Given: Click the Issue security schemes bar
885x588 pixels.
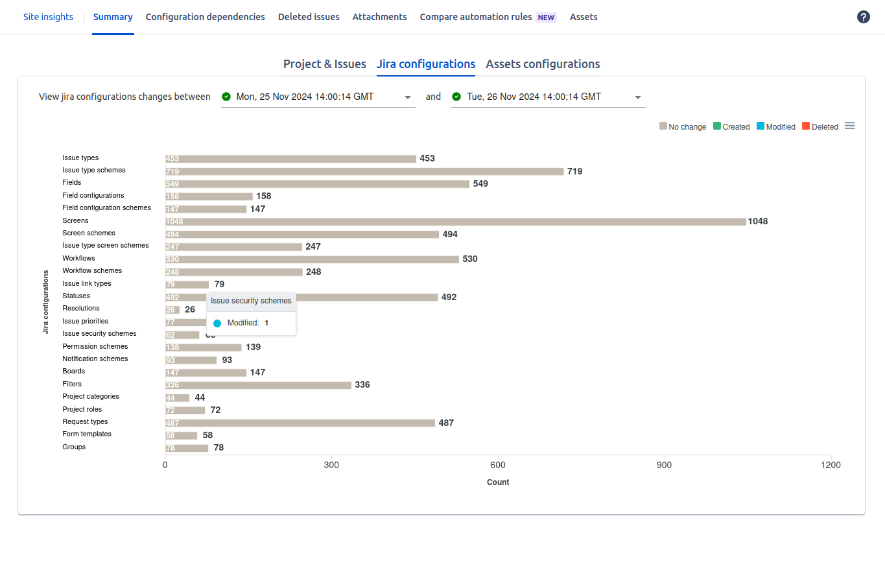Looking at the screenshot, I should coord(183,335).
